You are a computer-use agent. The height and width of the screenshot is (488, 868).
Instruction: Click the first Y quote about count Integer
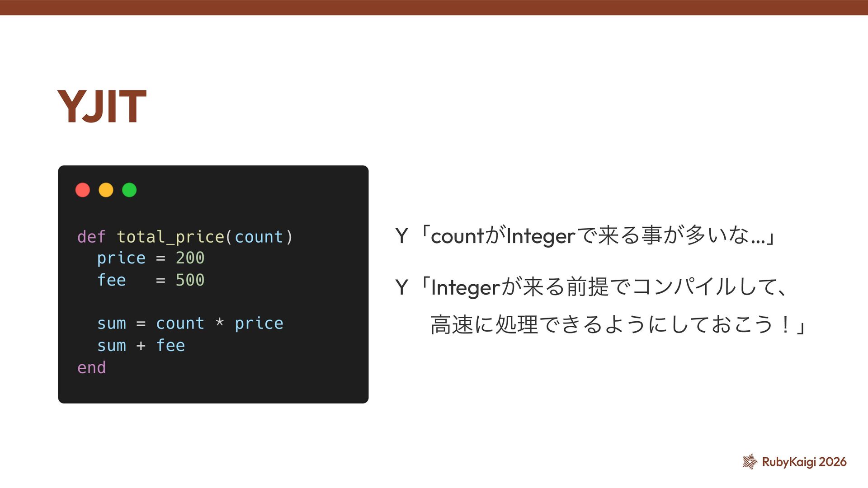point(585,236)
